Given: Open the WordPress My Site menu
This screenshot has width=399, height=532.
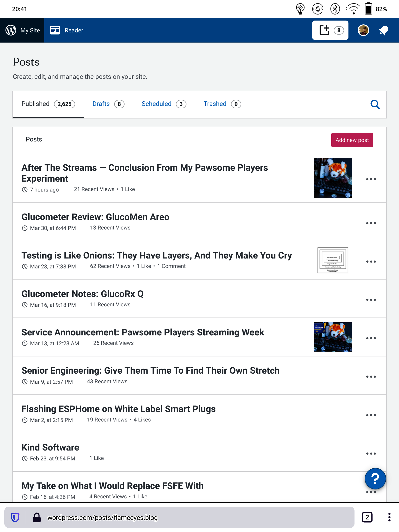Looking at the screenshot, I should (x=22, y=30).
